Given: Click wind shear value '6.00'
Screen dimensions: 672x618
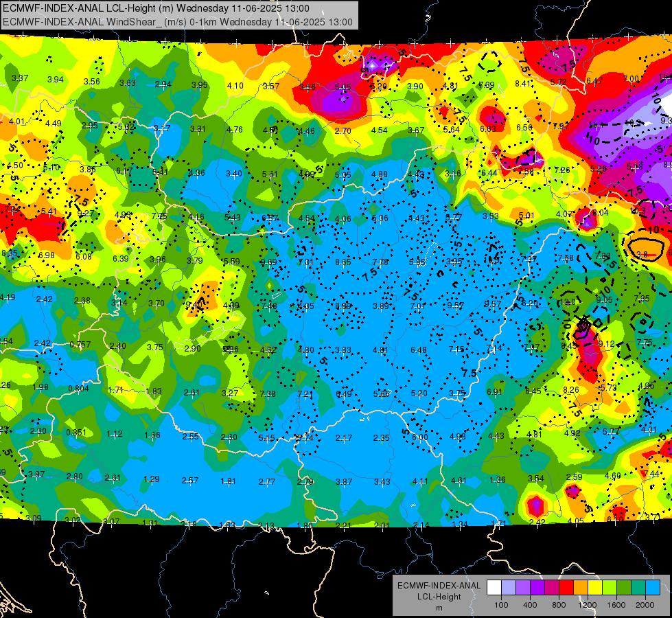Looking at the screenshot, I should (419, 437).
